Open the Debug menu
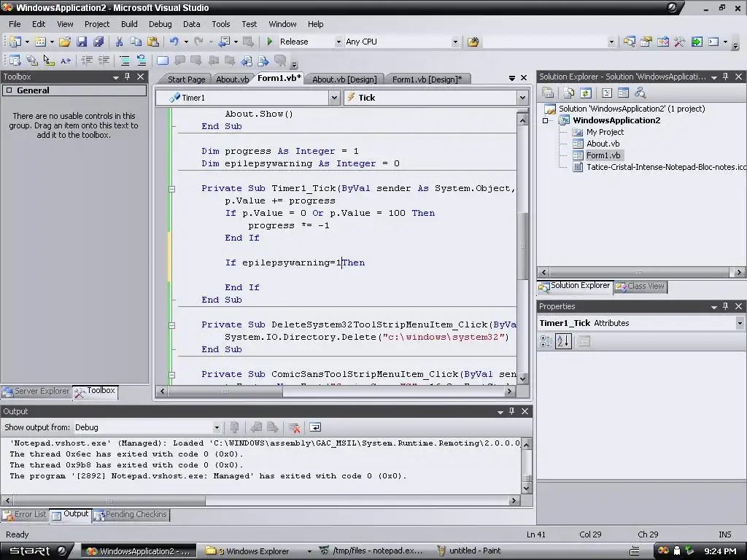The image size is (747, 560). pyautogui.click(x=160, y=24)
